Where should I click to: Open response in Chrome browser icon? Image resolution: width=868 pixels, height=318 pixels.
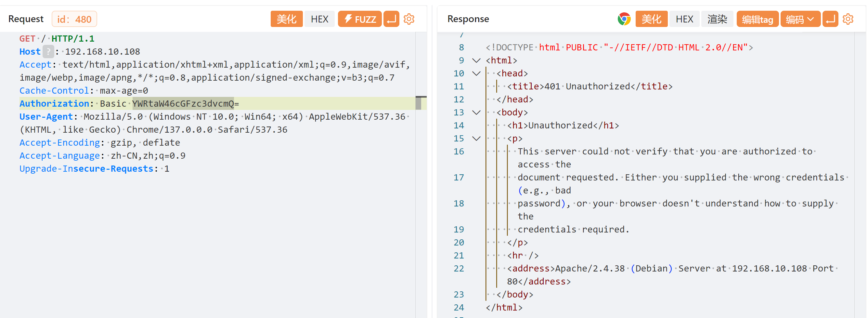pyautogui.click(x=624, y=19)
